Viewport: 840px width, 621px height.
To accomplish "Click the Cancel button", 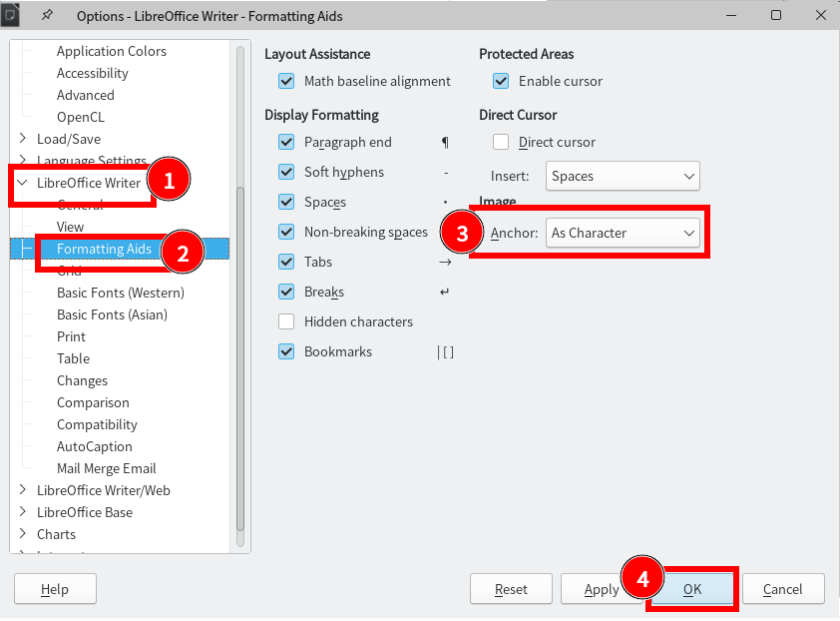I will (783, 589).
